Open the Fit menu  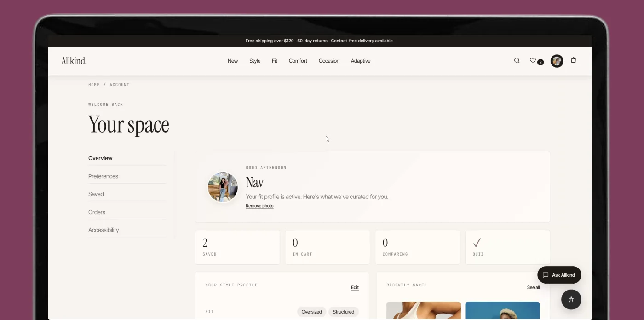[275, 61]
